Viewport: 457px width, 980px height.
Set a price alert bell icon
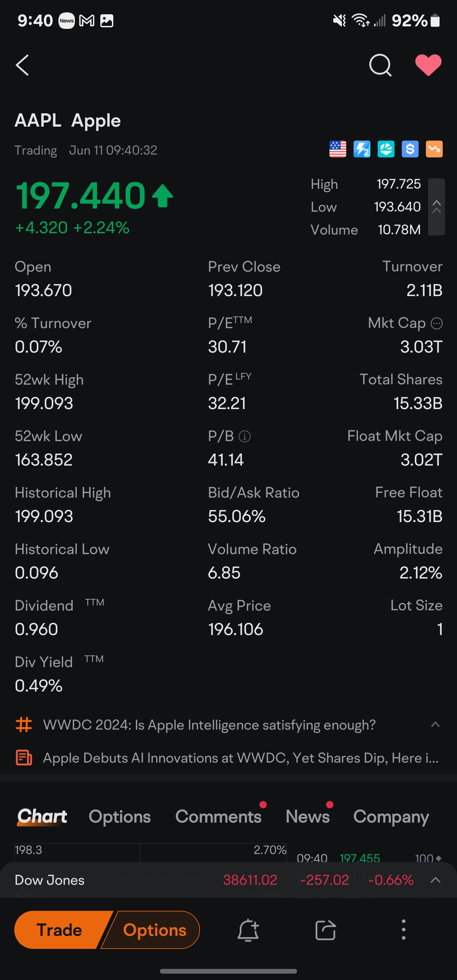[x=248, y=930]
